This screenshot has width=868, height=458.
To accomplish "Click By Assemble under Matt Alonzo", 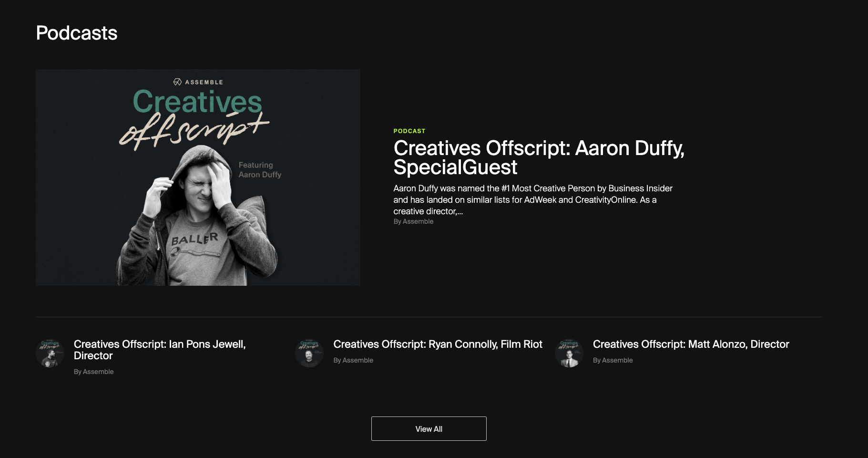I will [x=613, y=360].
